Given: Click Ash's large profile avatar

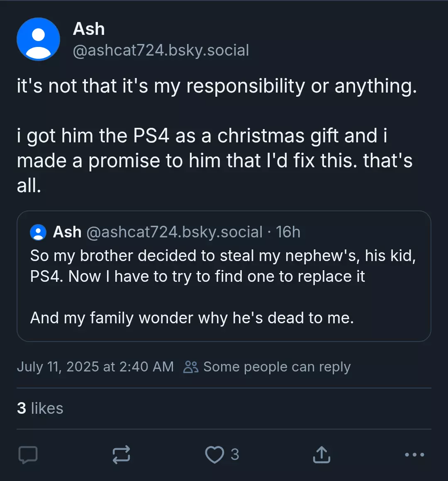Looking at the screenshot, I should coord(38,39).
